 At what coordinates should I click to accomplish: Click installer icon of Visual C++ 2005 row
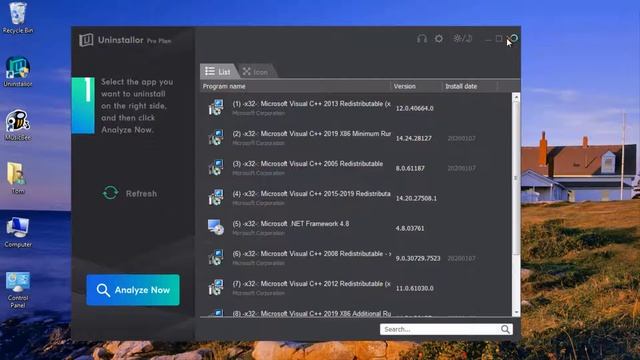click(x=216, y=167)
